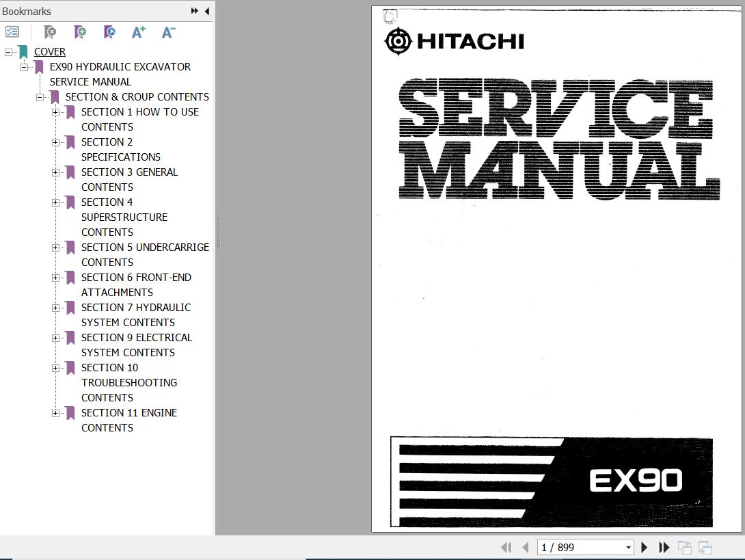Screen dimensions: 745x560
Task: Jump to SECTION 5 UNDERCARRIGE CONTENTS
Action: pos(145,255)
